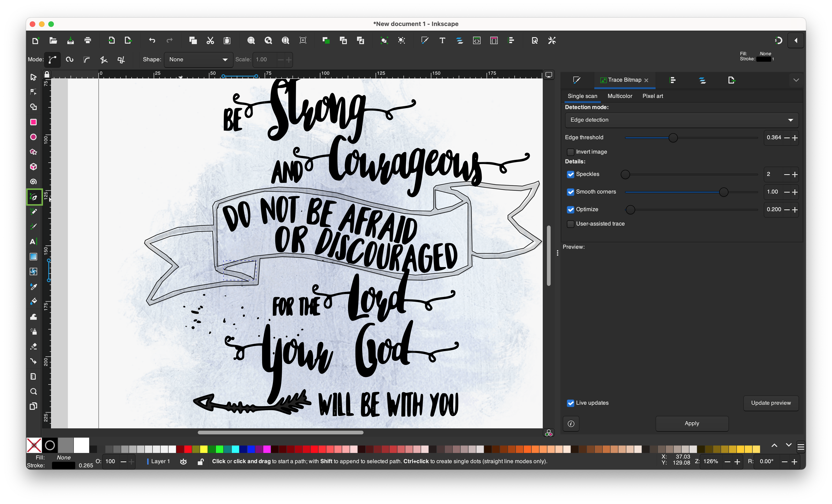
Task: Select the Selector arrow tool
Action: 33,77
